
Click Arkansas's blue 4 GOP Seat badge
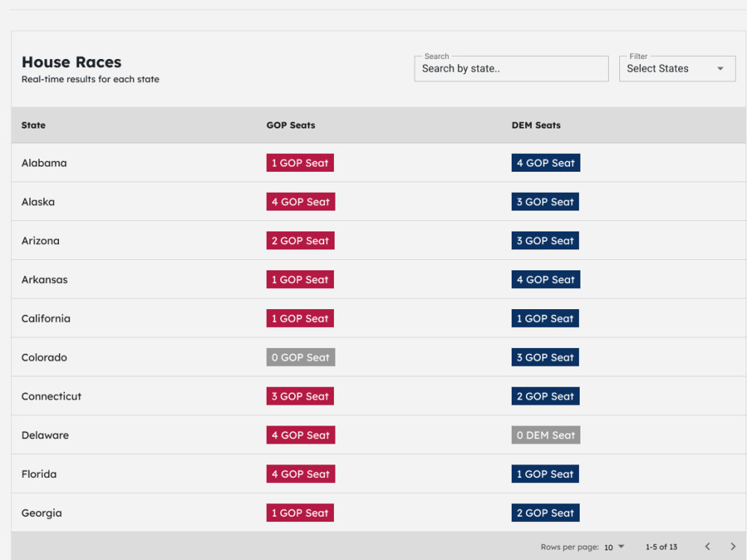pyautogui.click(x=546, y=280)
